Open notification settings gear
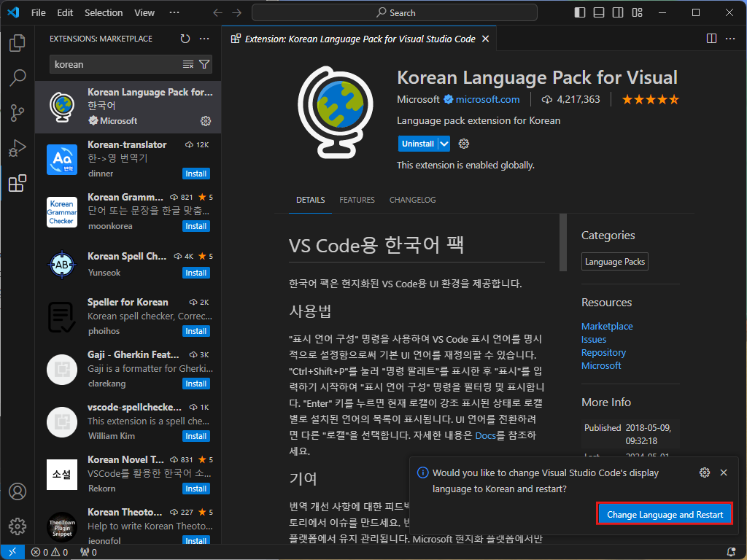Screen dimensions: 747x560 coord(705,472)
